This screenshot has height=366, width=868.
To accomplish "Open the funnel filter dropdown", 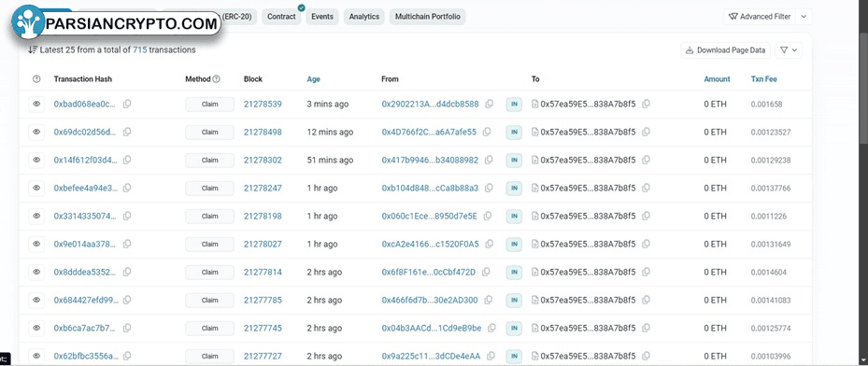I will click(789, 50).
